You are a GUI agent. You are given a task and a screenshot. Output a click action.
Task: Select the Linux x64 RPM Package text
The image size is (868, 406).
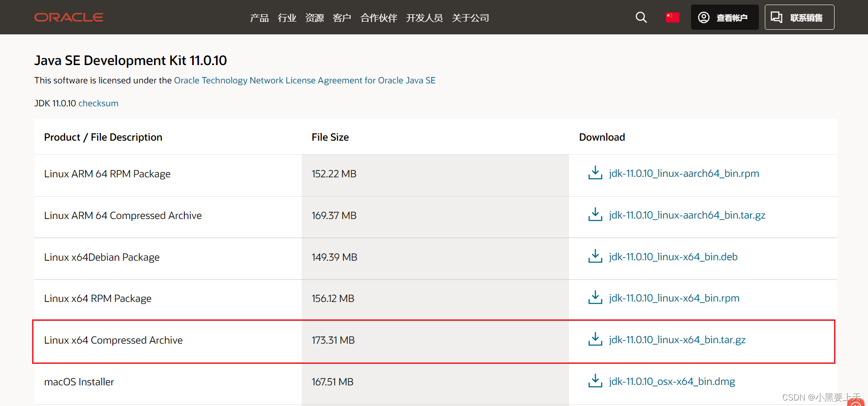[98, 299]
